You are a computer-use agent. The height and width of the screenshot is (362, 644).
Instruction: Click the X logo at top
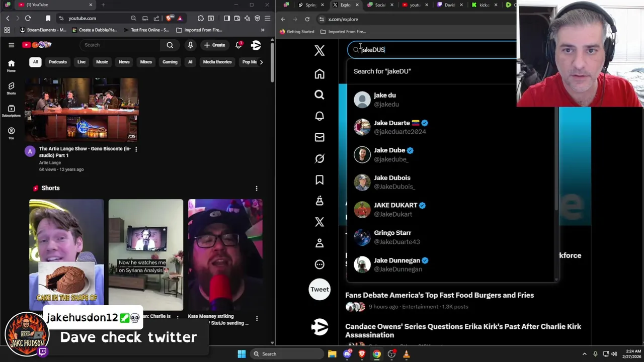coord(319,50)
